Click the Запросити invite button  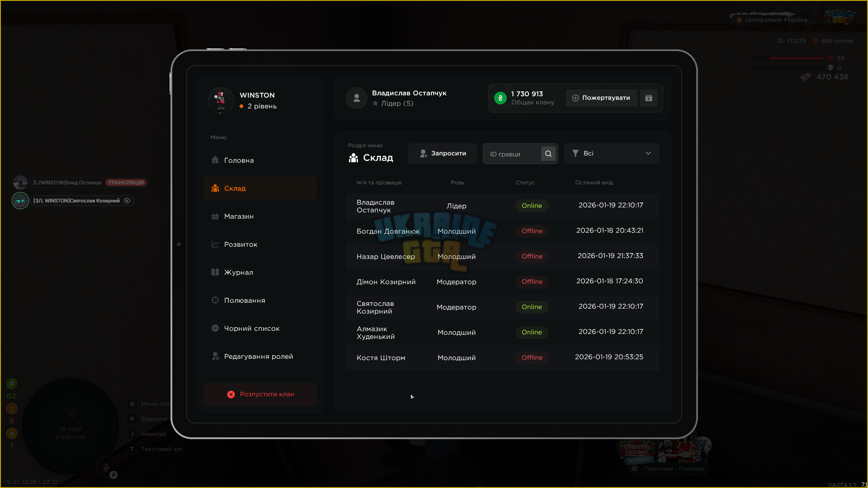(442, 154)
